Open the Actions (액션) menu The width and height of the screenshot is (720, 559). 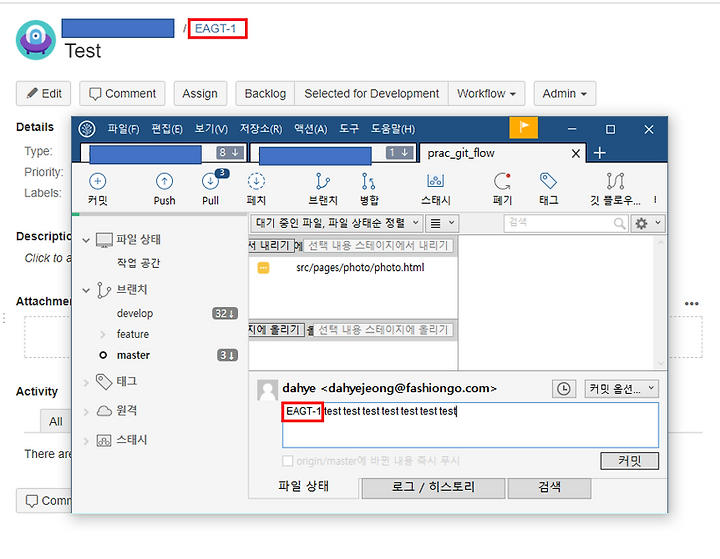pos(311,129)
